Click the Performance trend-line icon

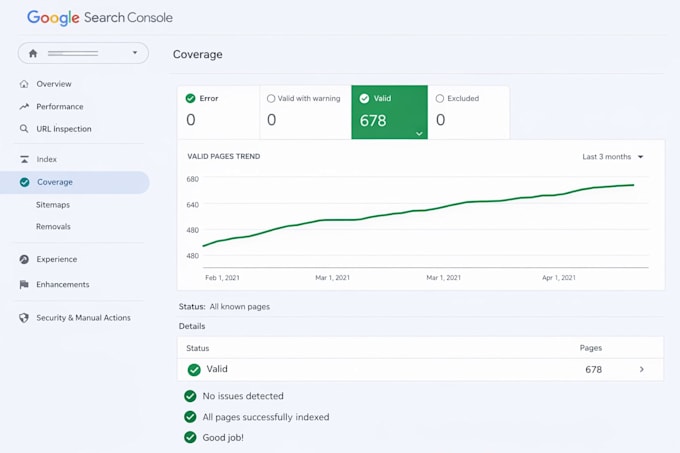click(24, 106)
